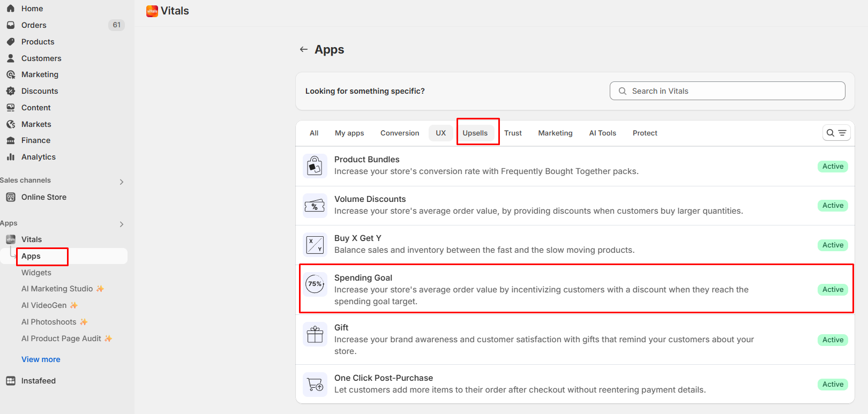
Task: Click the Apps page heading
Action: [x=330, y=49]
